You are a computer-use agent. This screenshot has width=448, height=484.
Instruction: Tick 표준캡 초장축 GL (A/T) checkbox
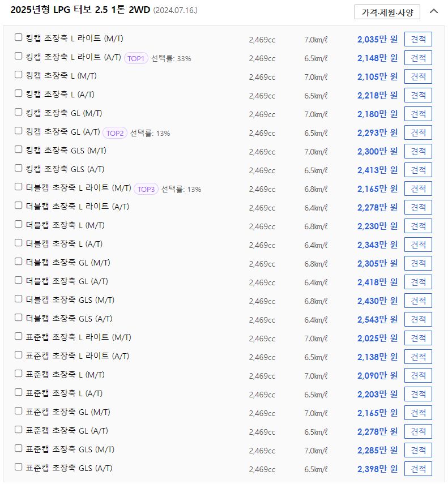coord(19,429)
